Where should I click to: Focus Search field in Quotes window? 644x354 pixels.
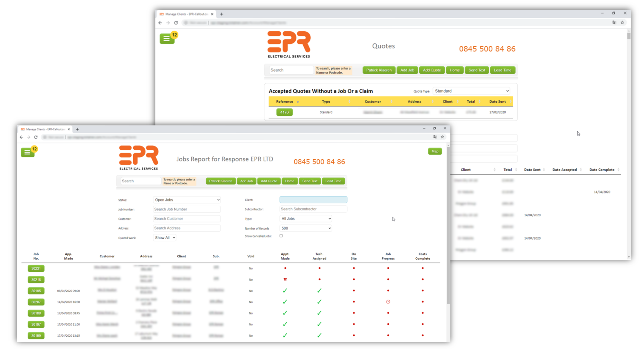coord(291,70)
